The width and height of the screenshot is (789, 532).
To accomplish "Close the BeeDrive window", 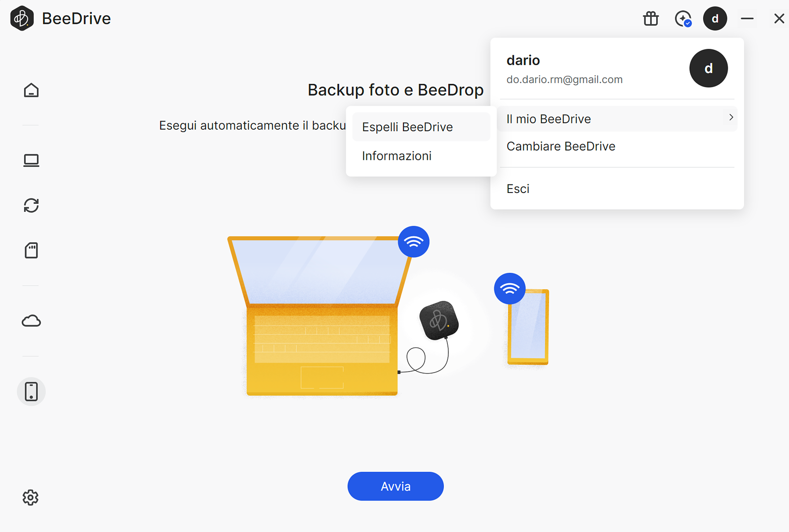I will click(779, 19).
